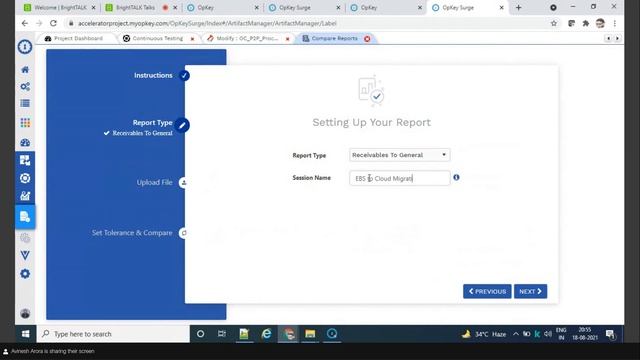Bookmark this page with the star icon
This screenshot has height=360, width=640.
553,24
